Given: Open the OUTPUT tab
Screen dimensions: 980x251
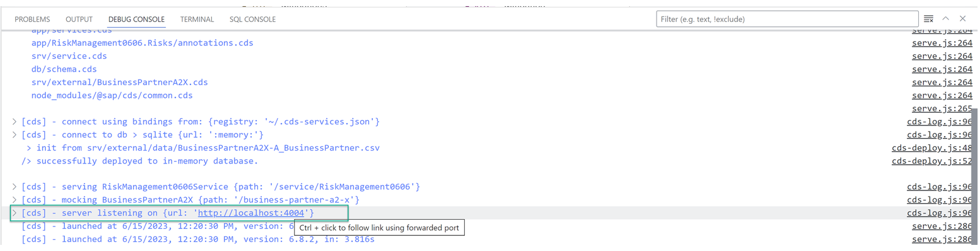Looking at the screenshot, I should click(x=79, y=20).
